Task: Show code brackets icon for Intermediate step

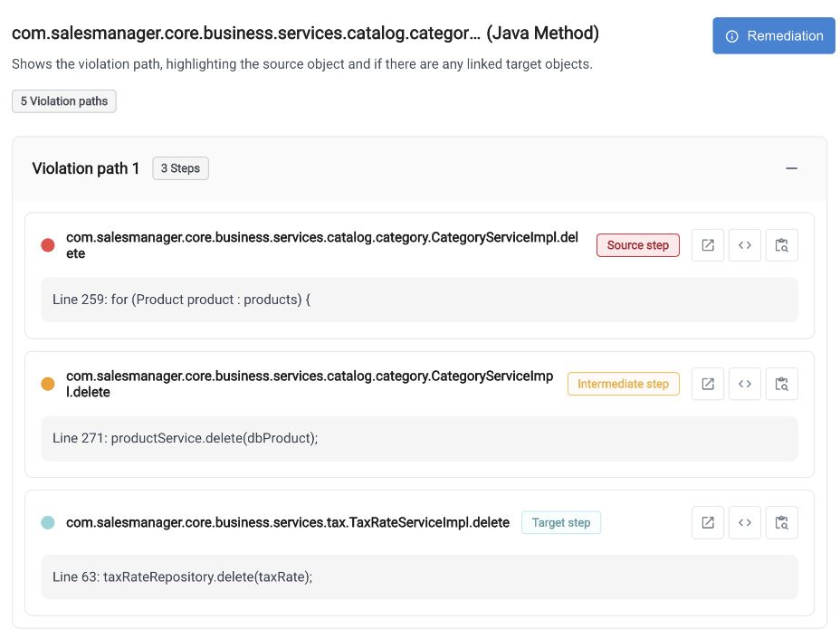Action: 745,384
